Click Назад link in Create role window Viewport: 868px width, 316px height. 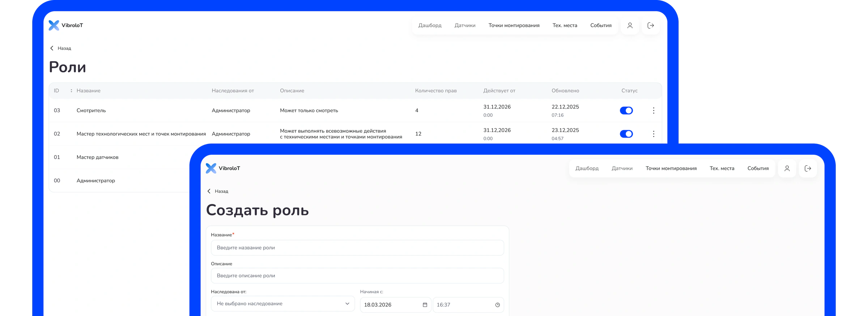click(x=221, y=191)
